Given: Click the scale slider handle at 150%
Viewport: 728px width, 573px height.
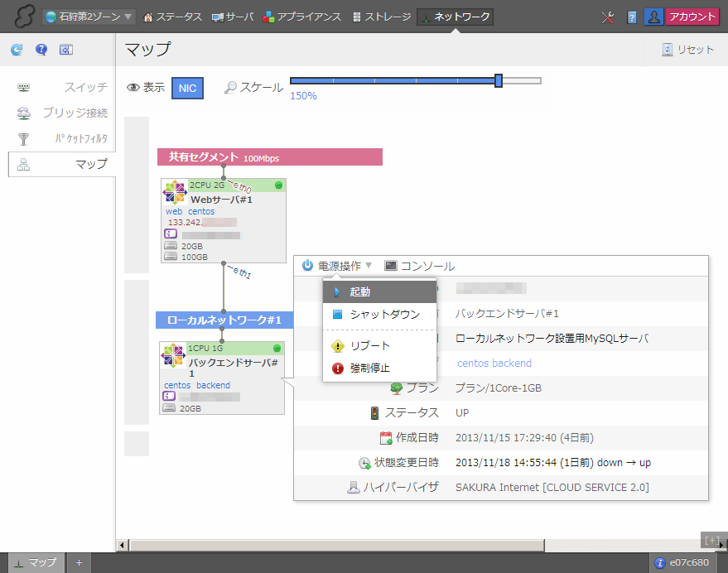Looking at the screenshot, I should pos(499,80).
